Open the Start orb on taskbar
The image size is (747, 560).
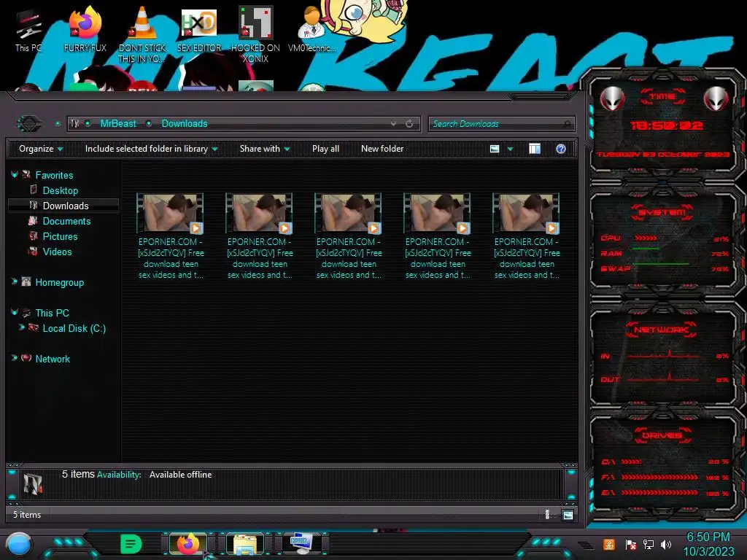[x=19, y=545]
